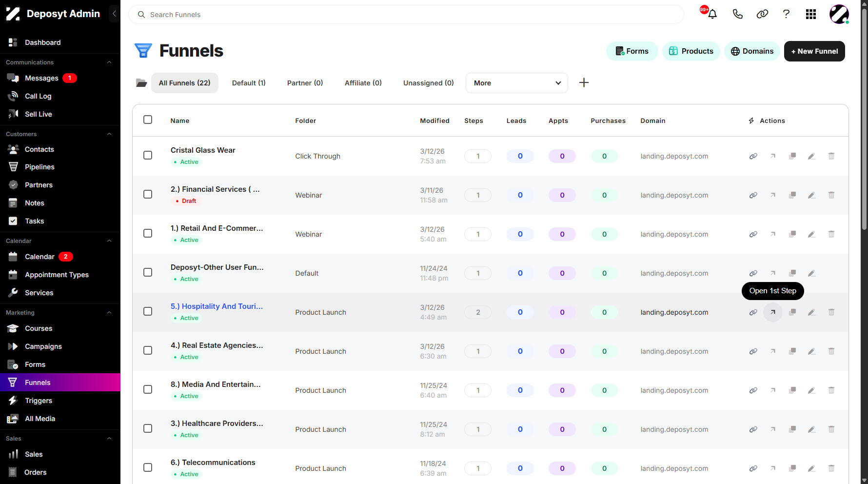
Task: Select the Telecommunications row checkbox
Action: [x=148, y=467]
